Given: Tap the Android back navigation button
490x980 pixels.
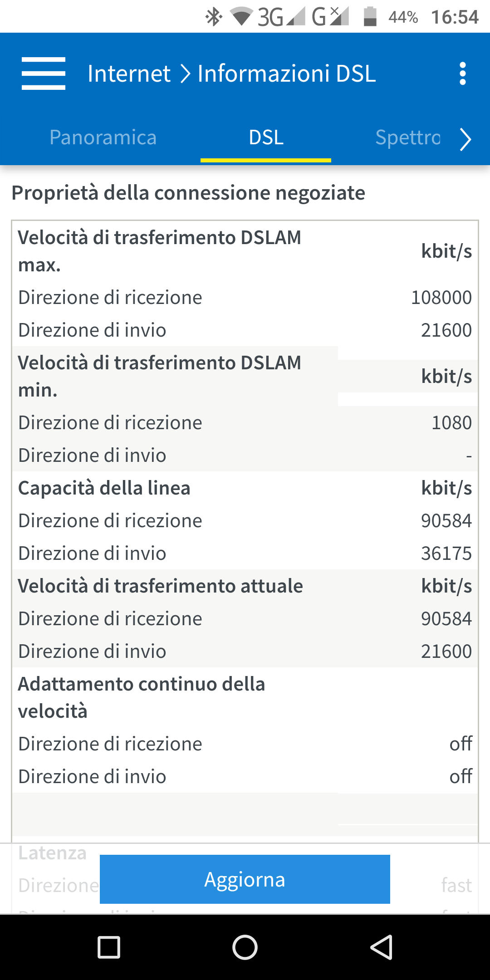Looking at the screenshot, I should 381,947.
